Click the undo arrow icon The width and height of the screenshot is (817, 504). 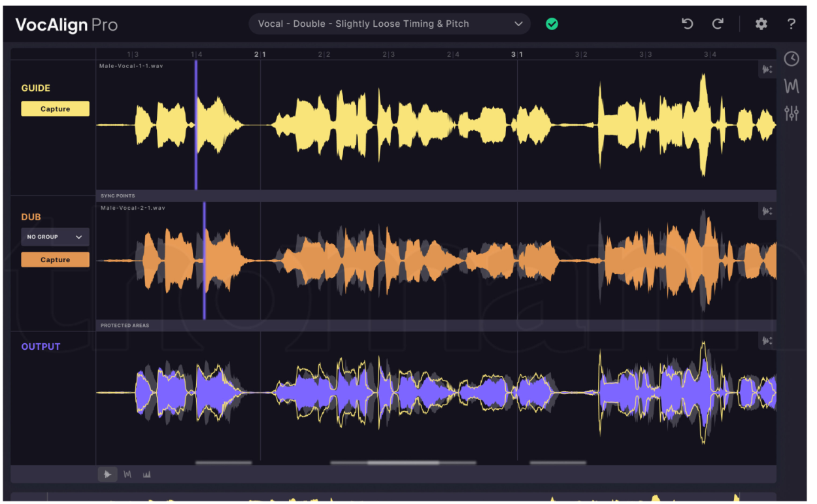pos(687,24)
